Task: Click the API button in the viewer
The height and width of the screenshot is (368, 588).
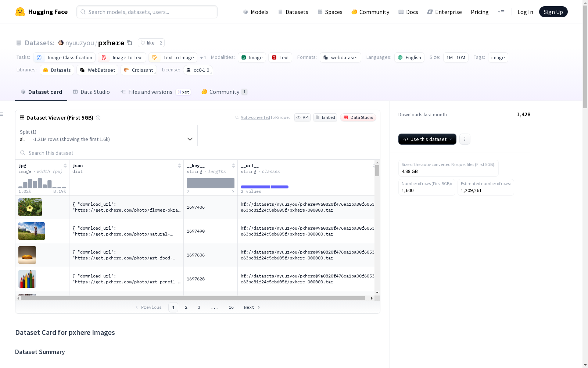Action: pyautogui.click(x=302, y=117)
